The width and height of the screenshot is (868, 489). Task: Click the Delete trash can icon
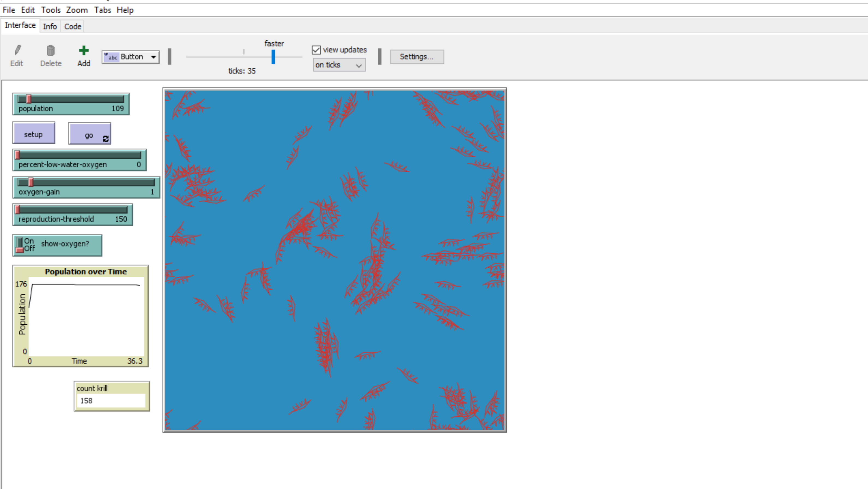click(x=50, y=51)
